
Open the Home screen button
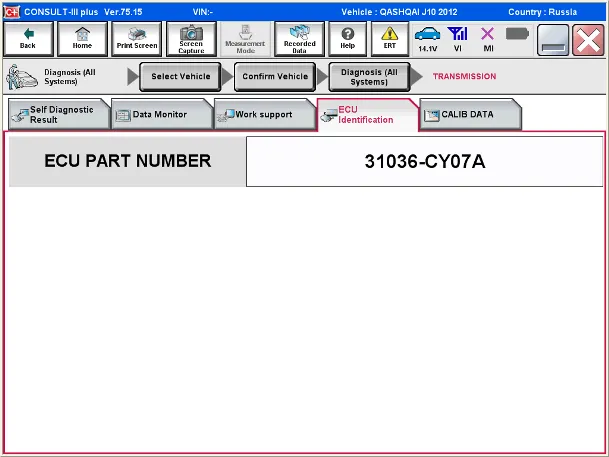pos(82,39)
